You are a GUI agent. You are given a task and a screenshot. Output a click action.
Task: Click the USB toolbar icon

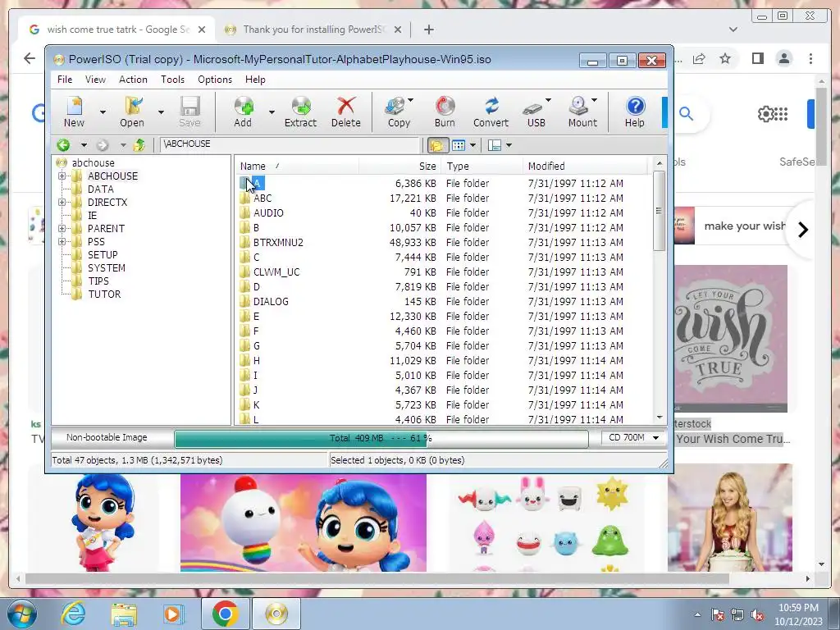click(534, 112)
